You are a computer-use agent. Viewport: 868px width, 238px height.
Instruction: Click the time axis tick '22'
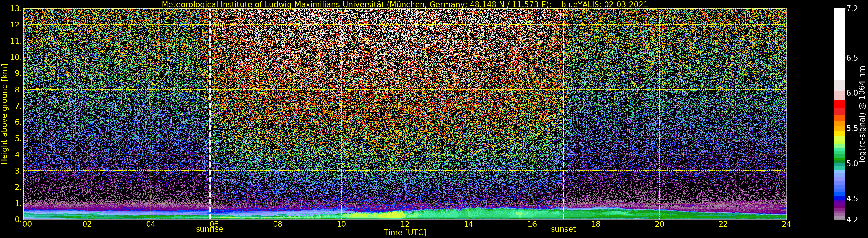click(x=723, y=224)
